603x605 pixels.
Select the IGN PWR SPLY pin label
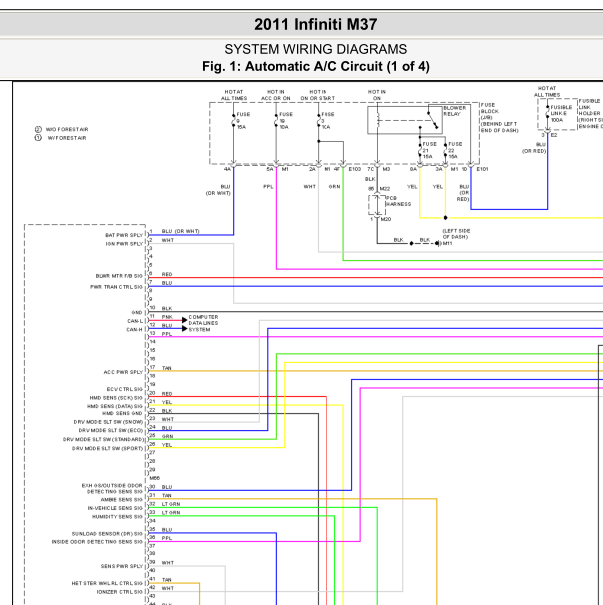(124, 244)
